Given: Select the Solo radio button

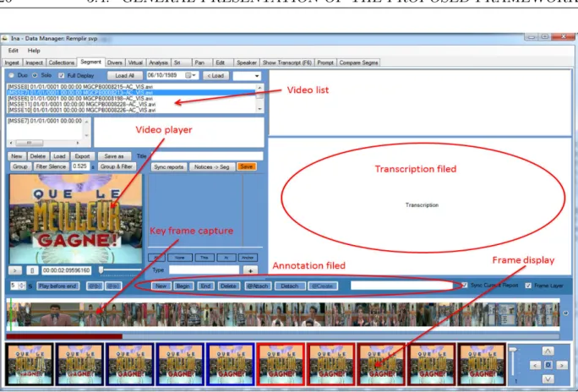Looking at the screenshot, I should point(35,75).
